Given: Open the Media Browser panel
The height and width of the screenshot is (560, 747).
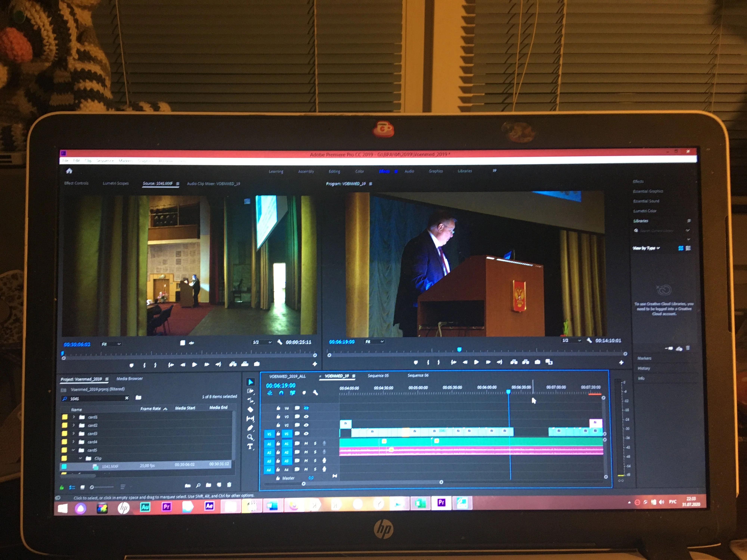Looking at the screenshot, I should tap(129, 378).
